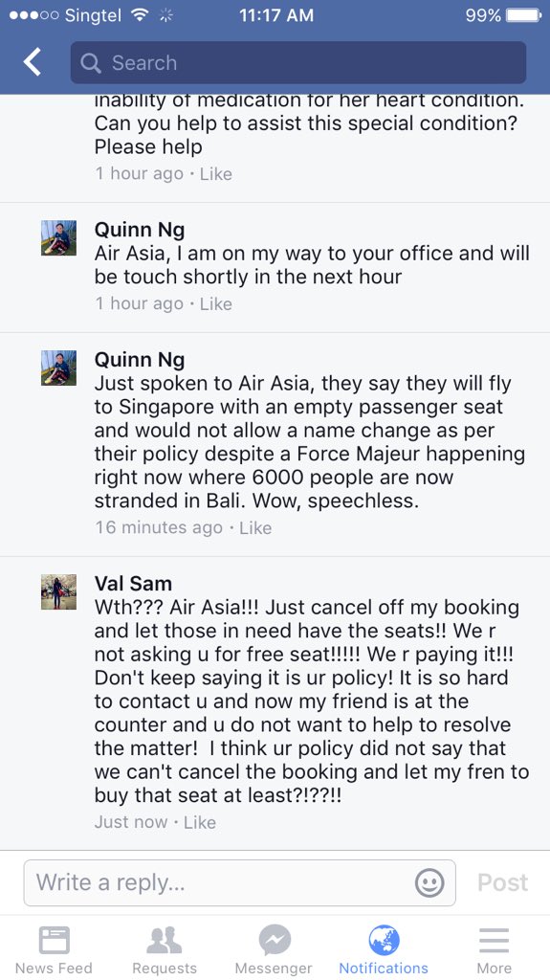Open Val Sam's profile picture

(58, 591)
